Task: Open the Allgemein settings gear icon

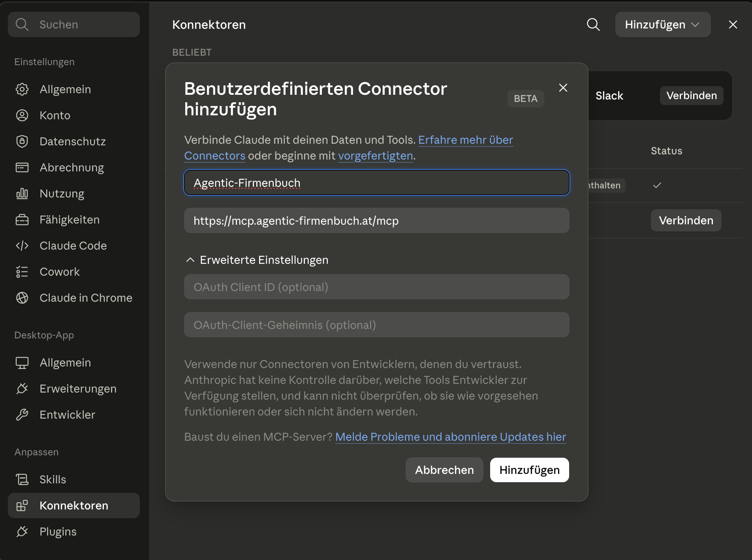Action: coord(22,89)
